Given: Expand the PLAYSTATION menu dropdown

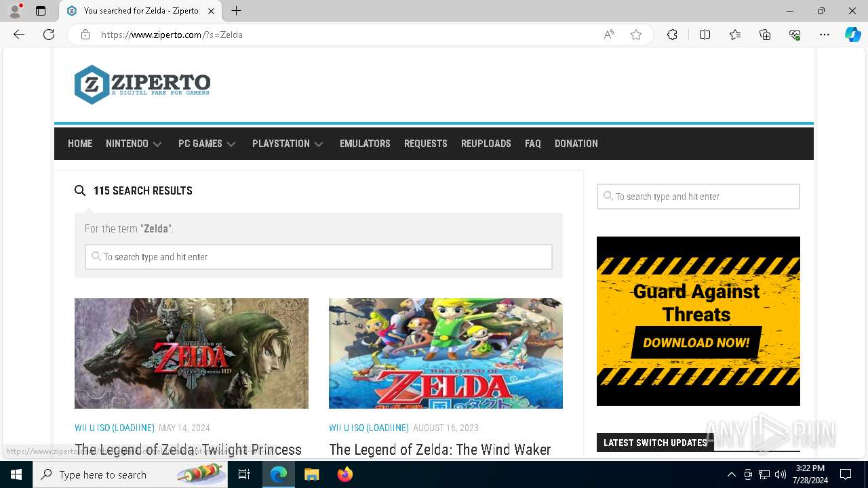Looking at the screenshot, I should click(x=288, y=144).
